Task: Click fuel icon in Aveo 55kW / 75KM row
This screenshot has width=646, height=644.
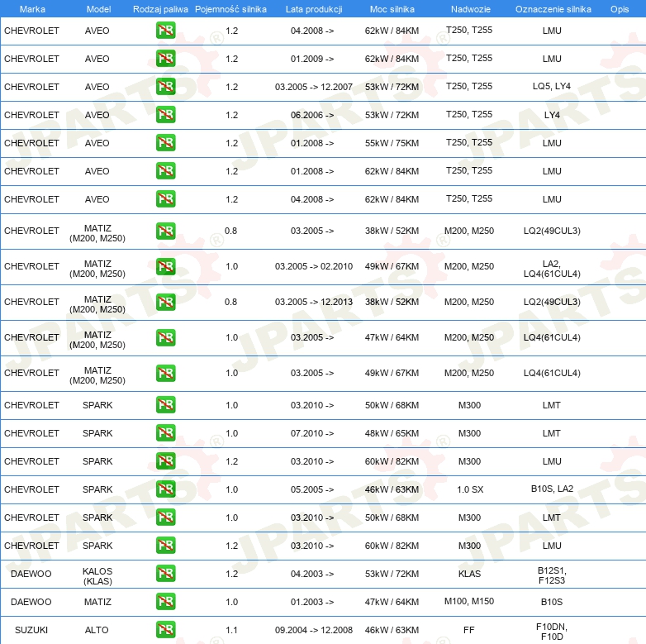Action: pos(165,143)
